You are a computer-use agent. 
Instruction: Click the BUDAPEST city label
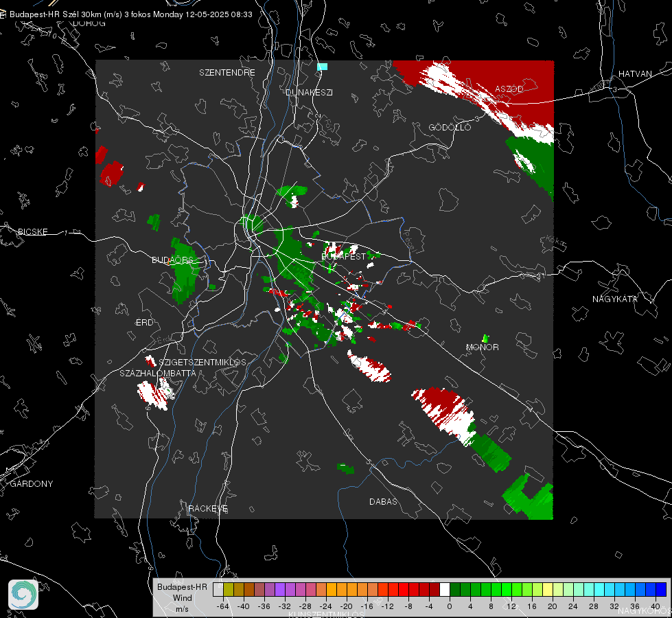(343, 256)
